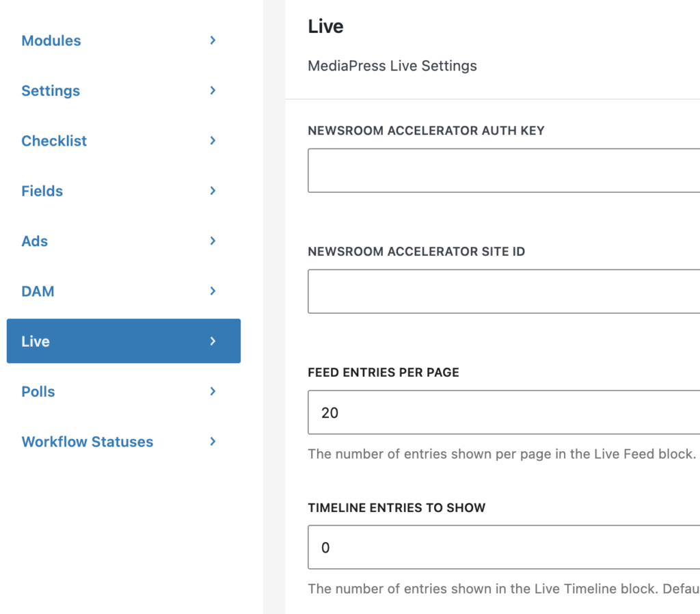The height and width of the screenshot is (614, 700).
Task: Open the Ads configuration section
Action: pos(124,241)
